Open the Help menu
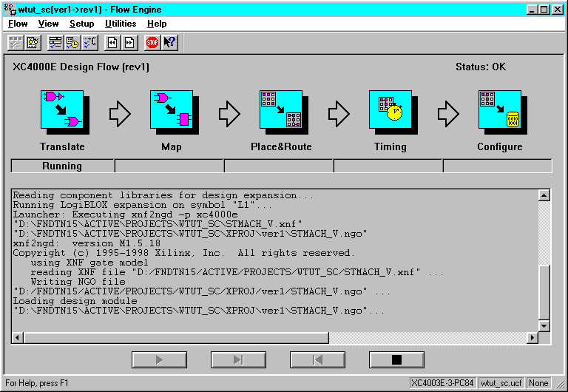The image size is (568, 392). pyautogui.click(x=157, y=24)
